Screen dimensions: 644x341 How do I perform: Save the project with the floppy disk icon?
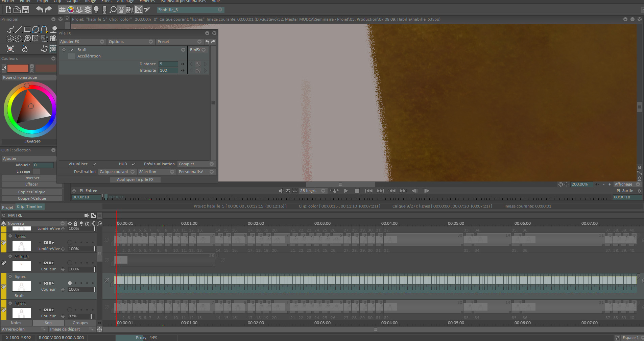(x=25, y=10)
